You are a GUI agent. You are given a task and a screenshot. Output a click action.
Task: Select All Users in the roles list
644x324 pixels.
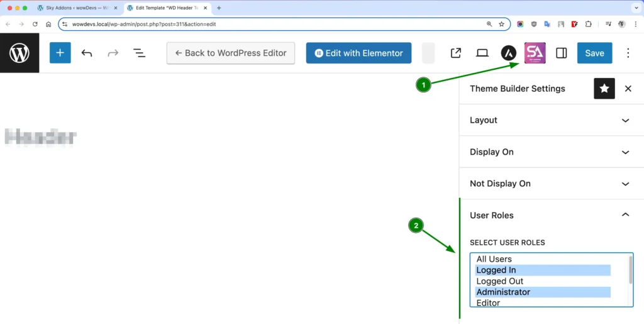[x=543, y=259]
